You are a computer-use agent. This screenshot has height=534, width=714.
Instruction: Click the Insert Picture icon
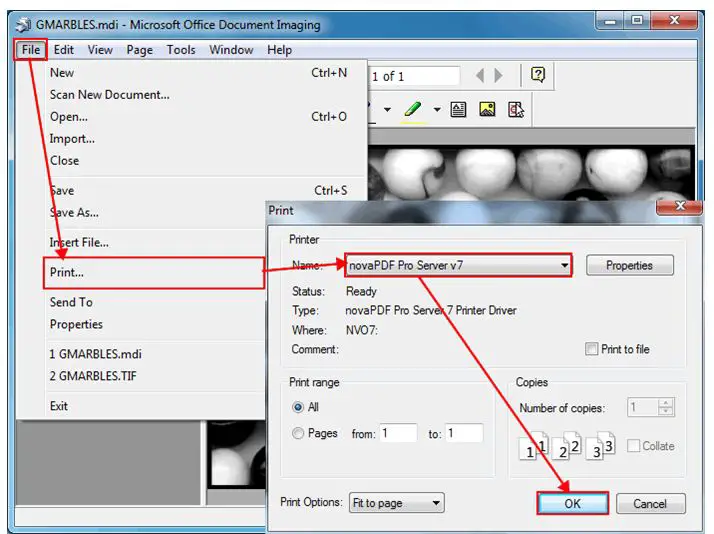click(x=487, y=110)
